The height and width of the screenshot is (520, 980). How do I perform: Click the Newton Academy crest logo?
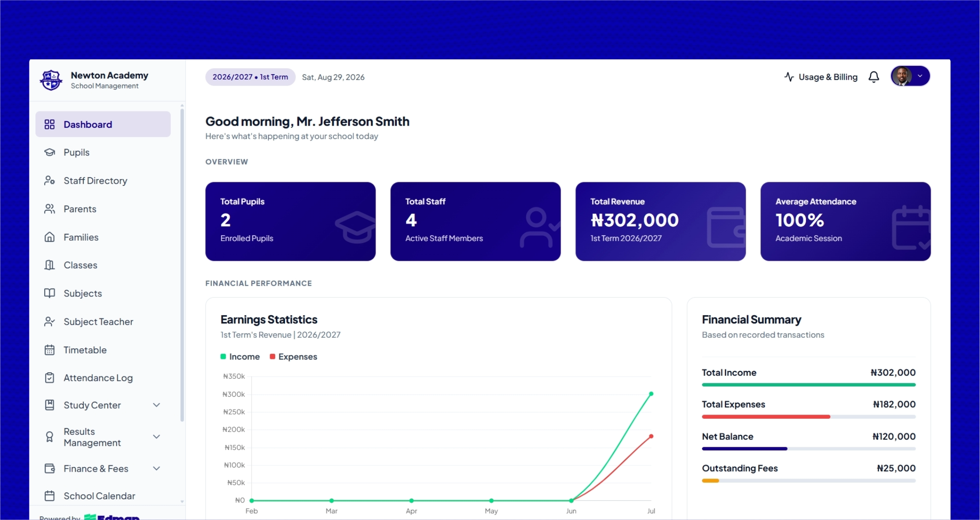51,80
